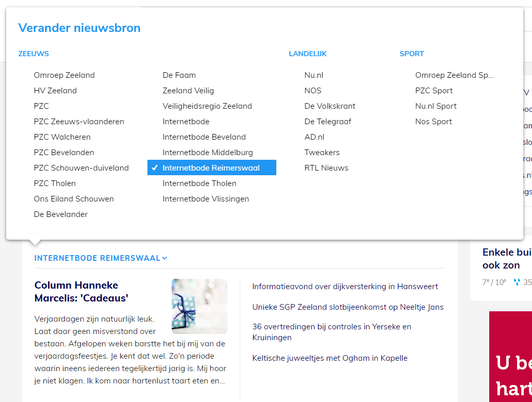Choose PZC Sport source
The image size is (532, 402).
tap(434, 91)
